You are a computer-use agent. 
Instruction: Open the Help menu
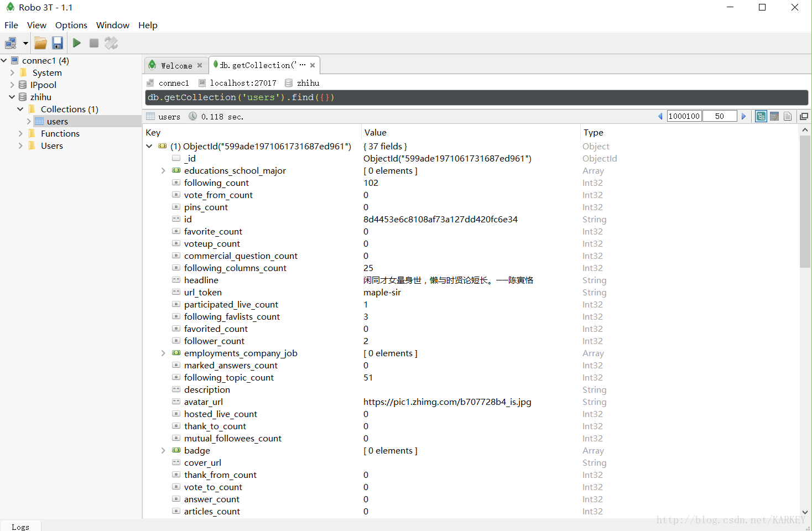pyautogui.click(x=148, y=25)
